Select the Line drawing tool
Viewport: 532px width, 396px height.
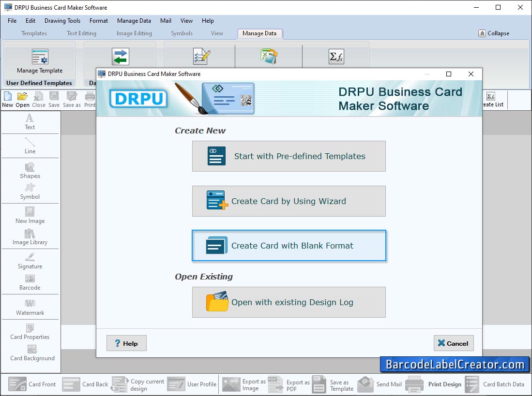(30, 146)
